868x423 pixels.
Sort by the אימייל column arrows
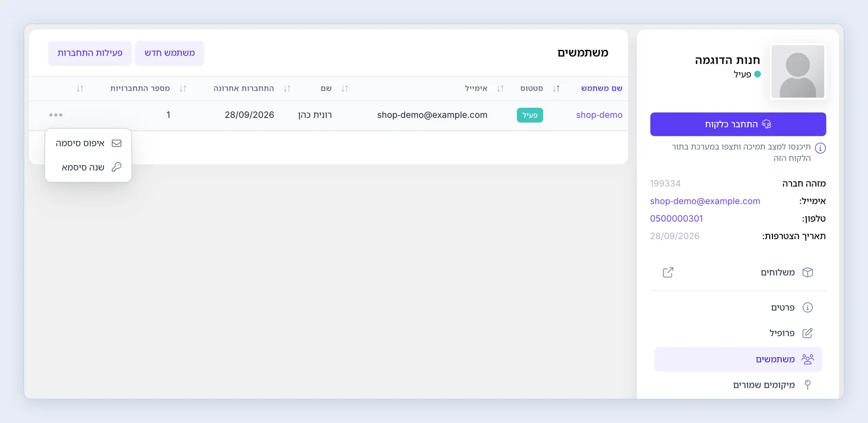coord(344,88)
